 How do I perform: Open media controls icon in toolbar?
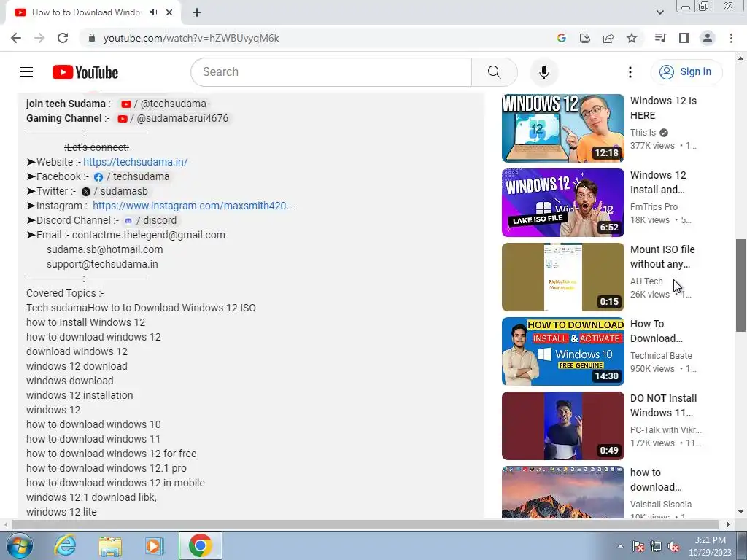click(660, 38)
